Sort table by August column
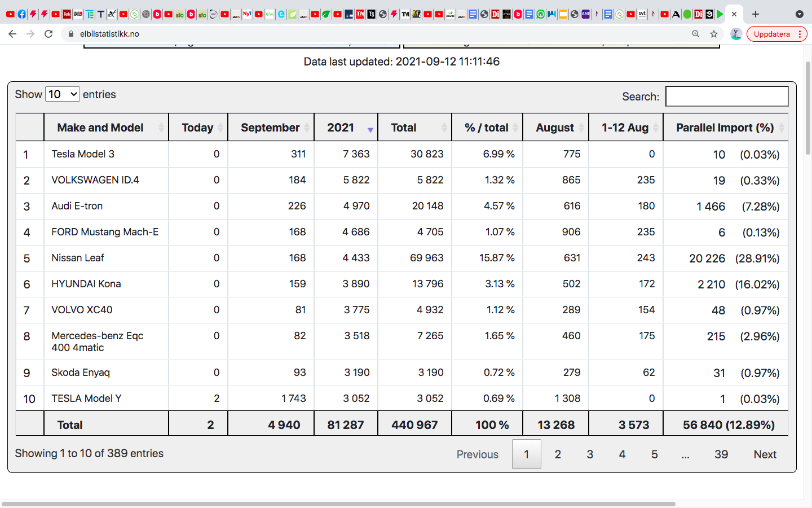Screen dimensions: 812x508 pos(555,128)
